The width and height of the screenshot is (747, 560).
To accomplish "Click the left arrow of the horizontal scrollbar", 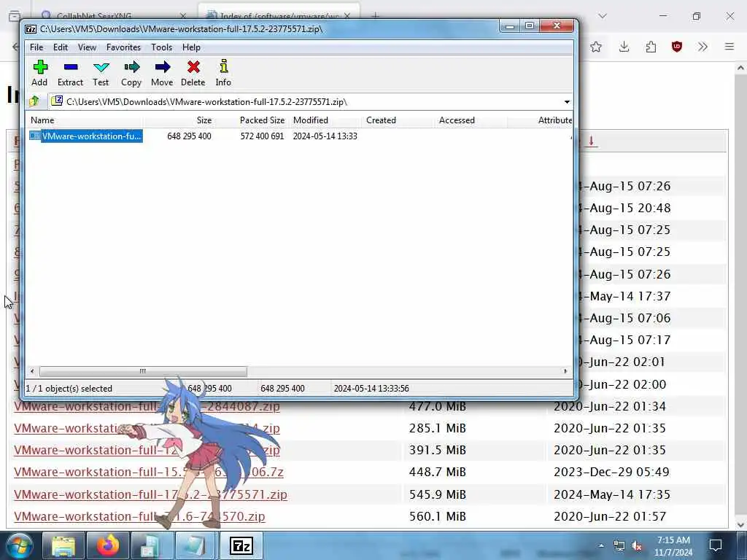I will point(32,371).
